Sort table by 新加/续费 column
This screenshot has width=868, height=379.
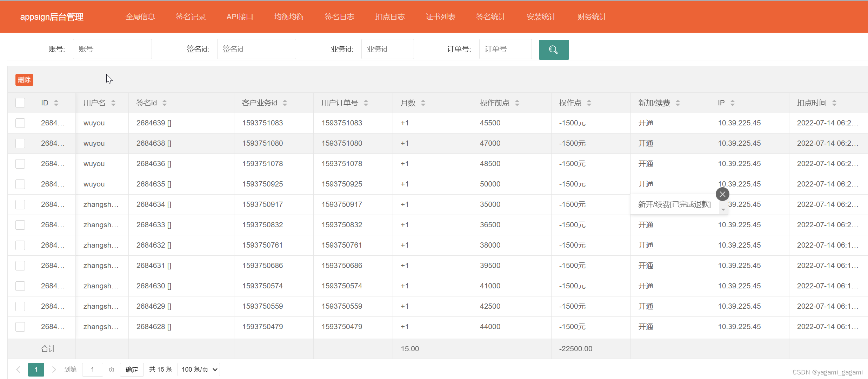click(x=678, y=103)
